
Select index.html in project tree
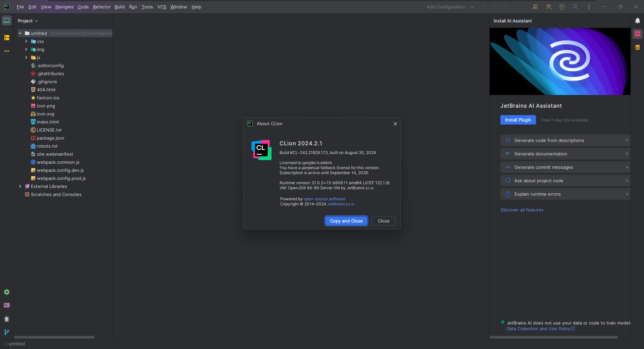point(48,122)
